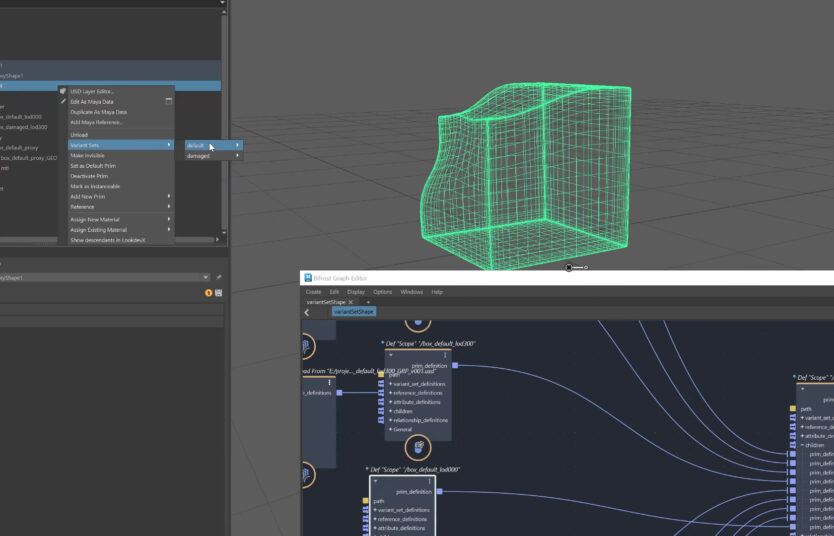Click the back arrow in Bifrost breadcrumb bar
834x536 pixels.
click(x=306, y=312)
